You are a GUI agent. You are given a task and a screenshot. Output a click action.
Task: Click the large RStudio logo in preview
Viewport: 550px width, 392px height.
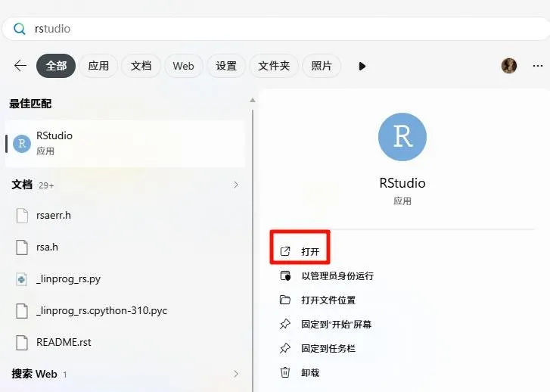coord(402,137)
